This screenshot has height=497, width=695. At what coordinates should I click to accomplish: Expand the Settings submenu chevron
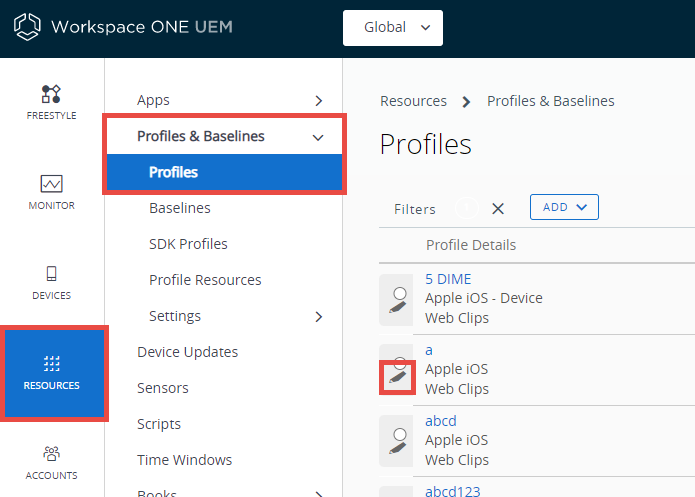319,317
